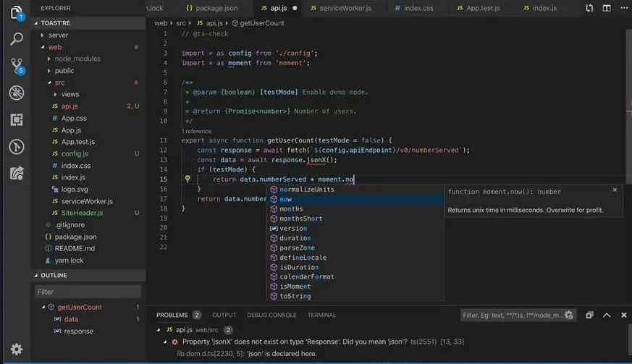
Task: Open the editor more actions ellipsis
Action: tap(624, 8)
